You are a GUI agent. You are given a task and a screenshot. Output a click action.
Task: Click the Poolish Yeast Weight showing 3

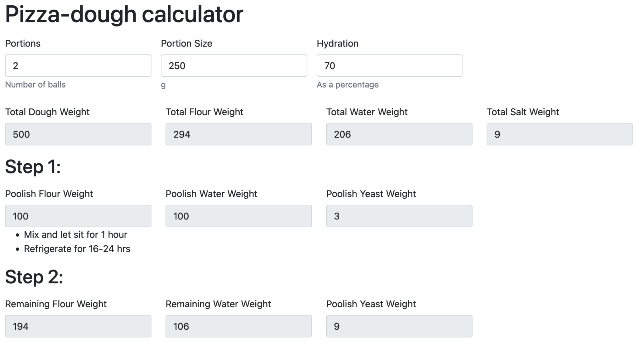pyautogui.click(x=399, y=216)
